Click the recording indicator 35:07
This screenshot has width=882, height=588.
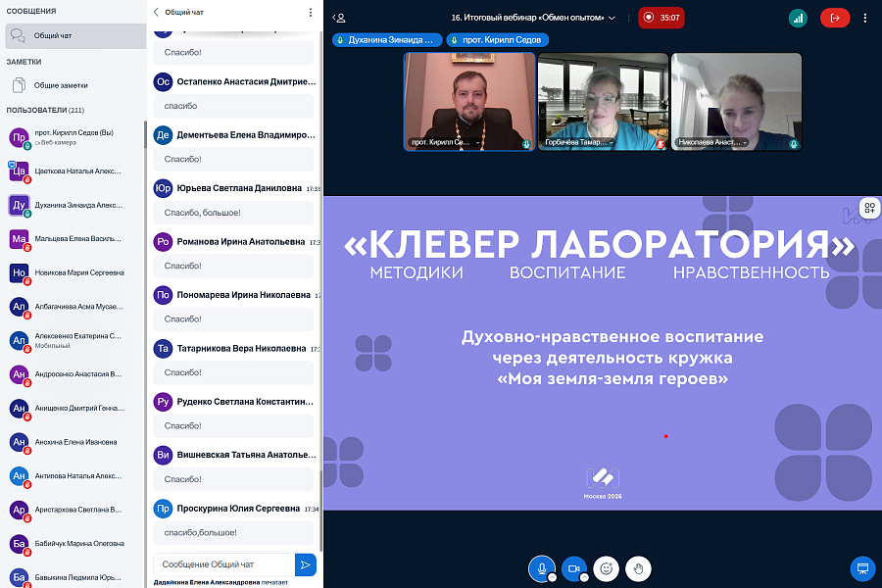pos(661,18)
